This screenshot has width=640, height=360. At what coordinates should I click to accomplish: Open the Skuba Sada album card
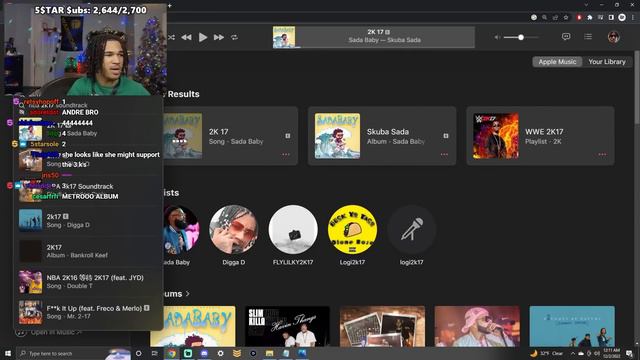coord(382,136)
